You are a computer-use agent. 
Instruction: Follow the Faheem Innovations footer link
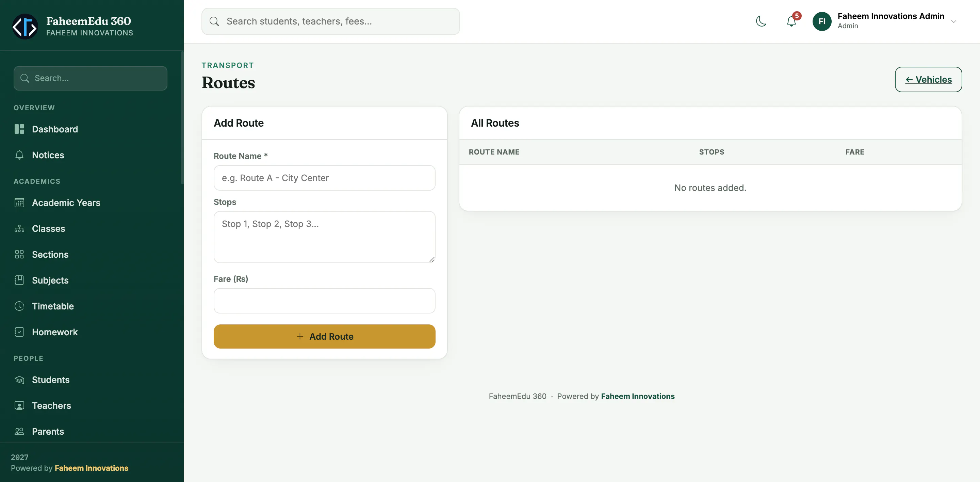(638, 396)
